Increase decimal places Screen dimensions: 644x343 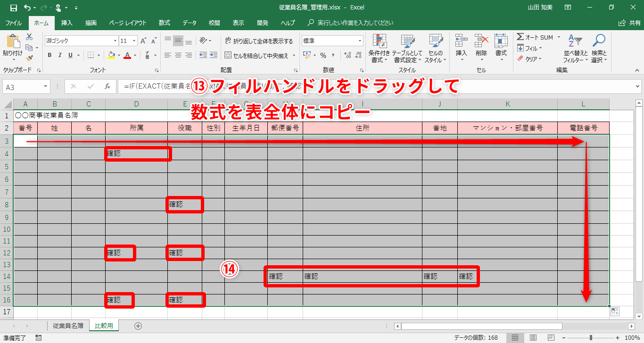pos(347,55)
